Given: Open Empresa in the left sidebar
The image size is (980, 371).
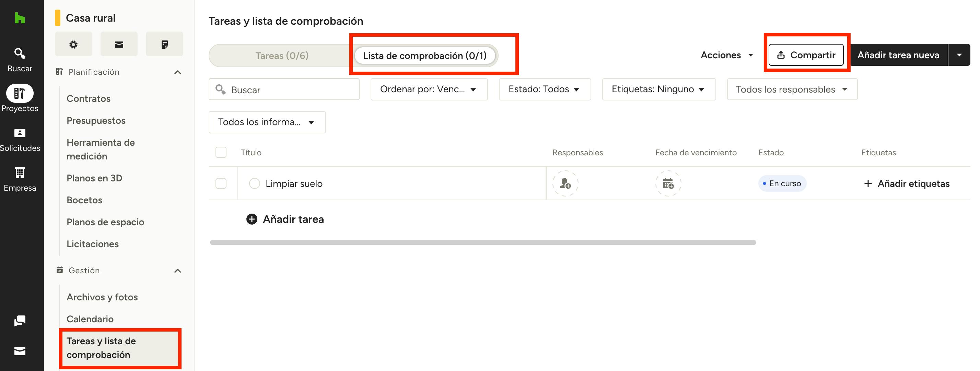Looking at the screenshot, I should coord(20,179).
